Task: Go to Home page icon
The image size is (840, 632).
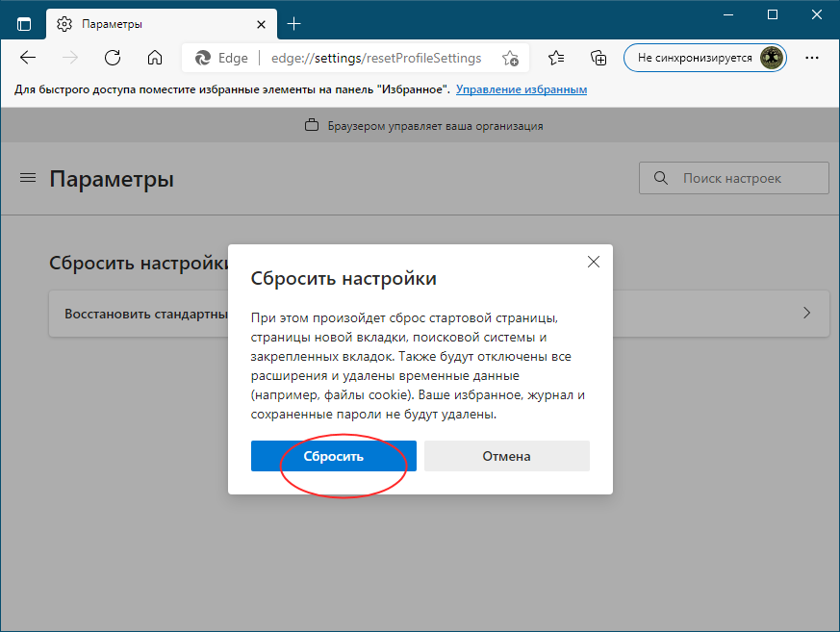Action: [154, 58]
